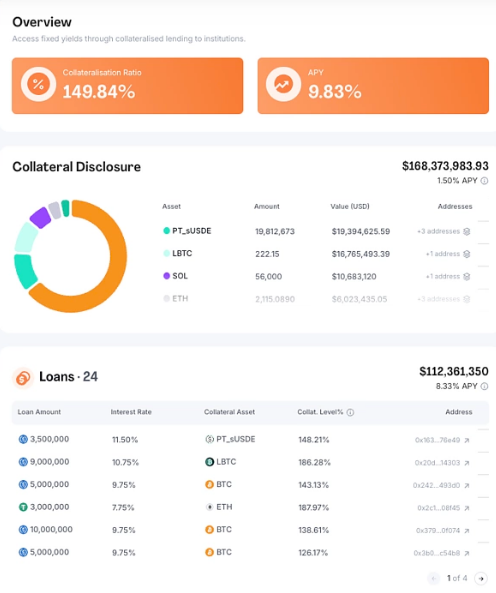The width and height of the screenshot is (496, 593).
Task: Click the $19,394,625.59 value cell
Action: coord(361,231)
